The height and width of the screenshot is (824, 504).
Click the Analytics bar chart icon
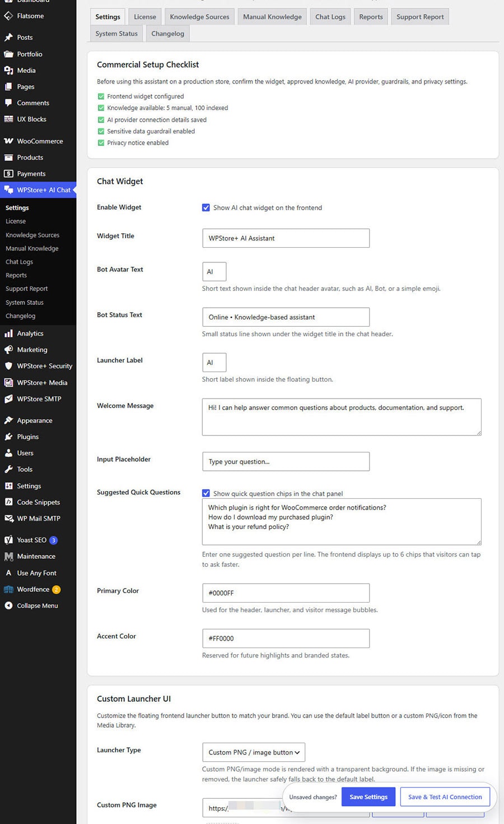(8, 334)
